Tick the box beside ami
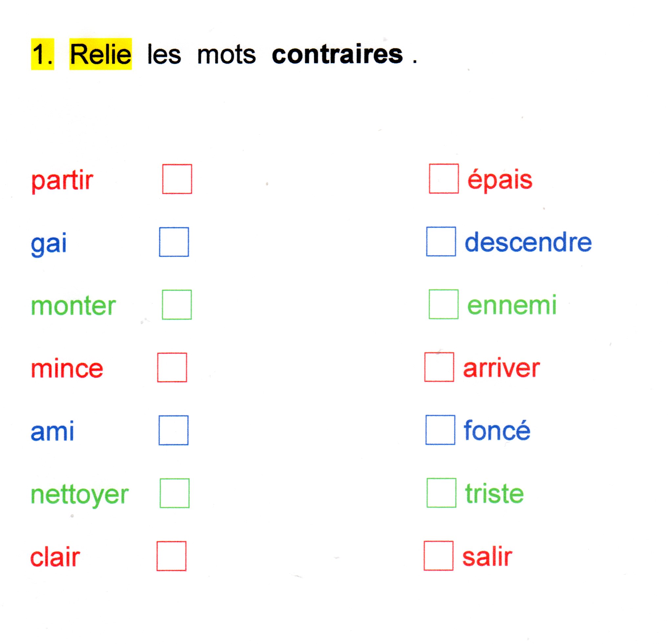The width and height of the screenshot is (668, 644). pos(173,430)
